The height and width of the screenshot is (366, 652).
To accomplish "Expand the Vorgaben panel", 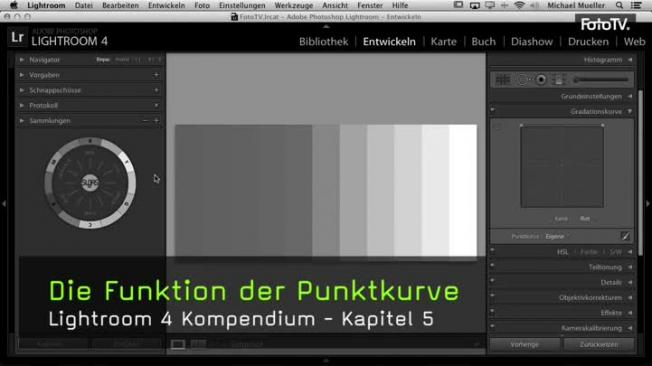I will [x=22, y=75].
